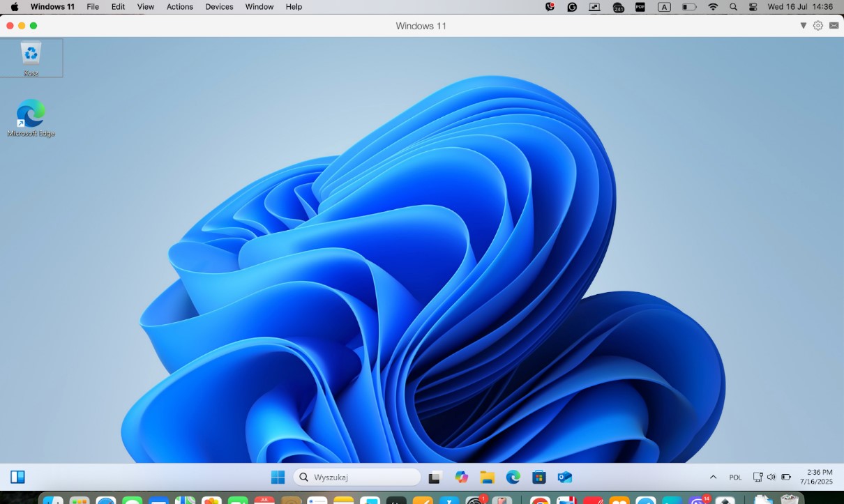Viewport: 844px width, 504px height.
Task: Open Microsoft Edge from the taskbar
Action: [513, 477]
